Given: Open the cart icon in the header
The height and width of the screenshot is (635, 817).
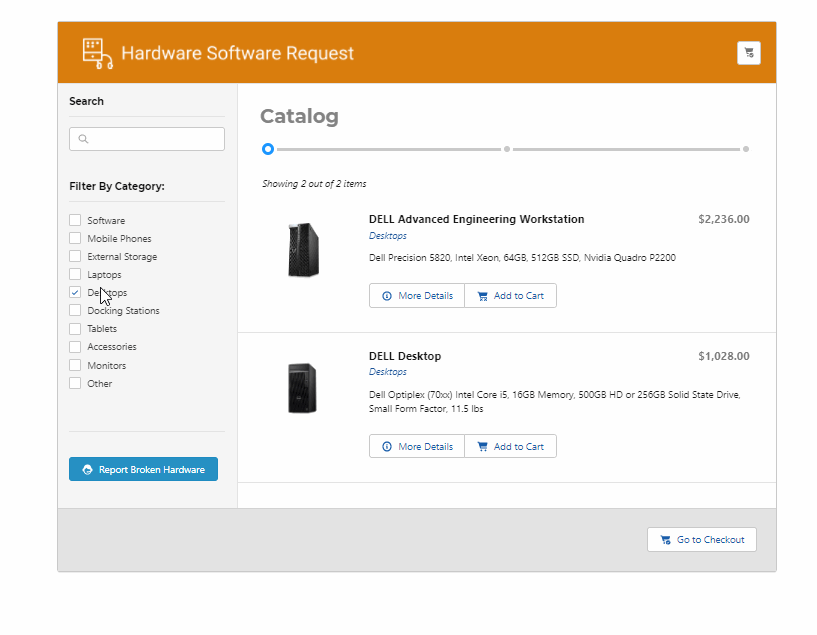Looking at the screenshot, I should pos(749,53).
